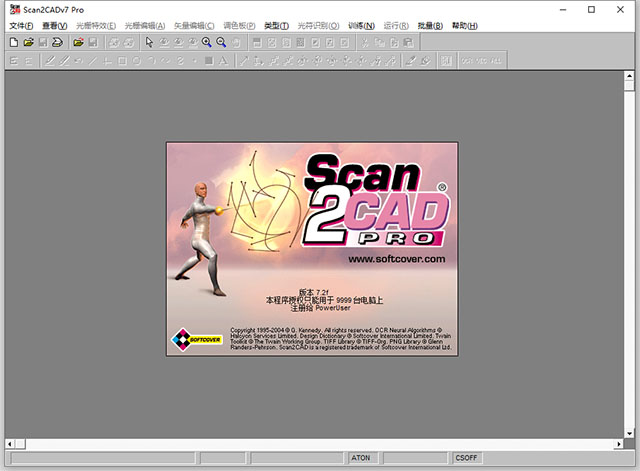This screenshot has height=471, width=640.
Task: Click the scanner acquire icon
Action: tap(58, 43)
